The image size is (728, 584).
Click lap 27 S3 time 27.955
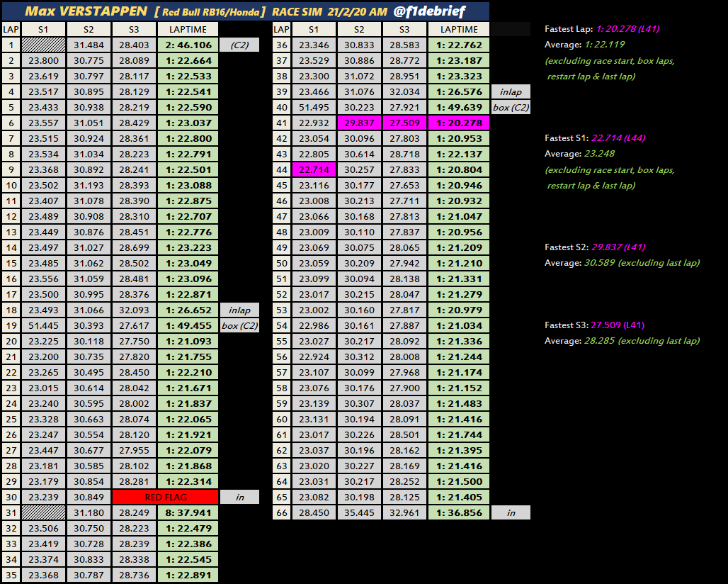134,450
